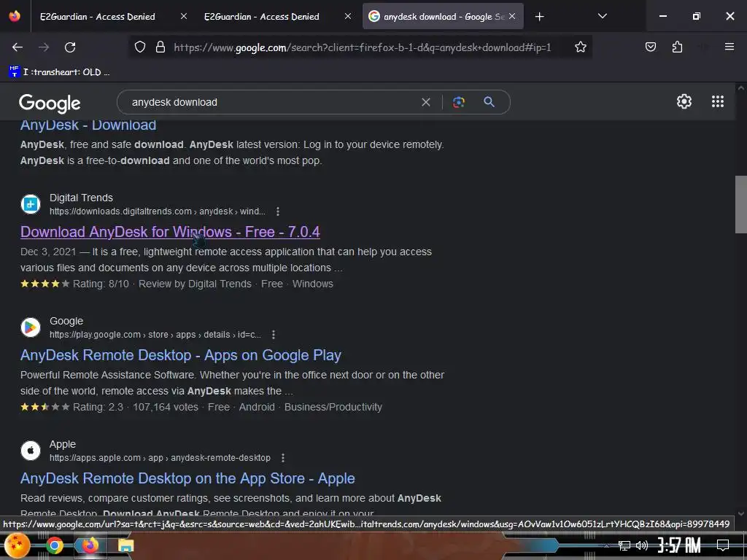Click the Google Play site favicon

(31, 327)
